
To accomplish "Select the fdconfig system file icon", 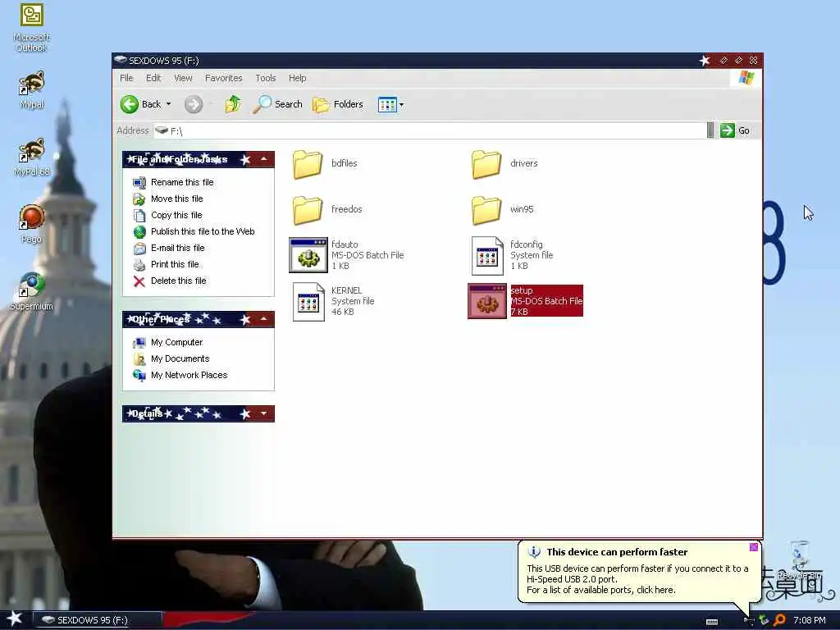I will (487, 256).
